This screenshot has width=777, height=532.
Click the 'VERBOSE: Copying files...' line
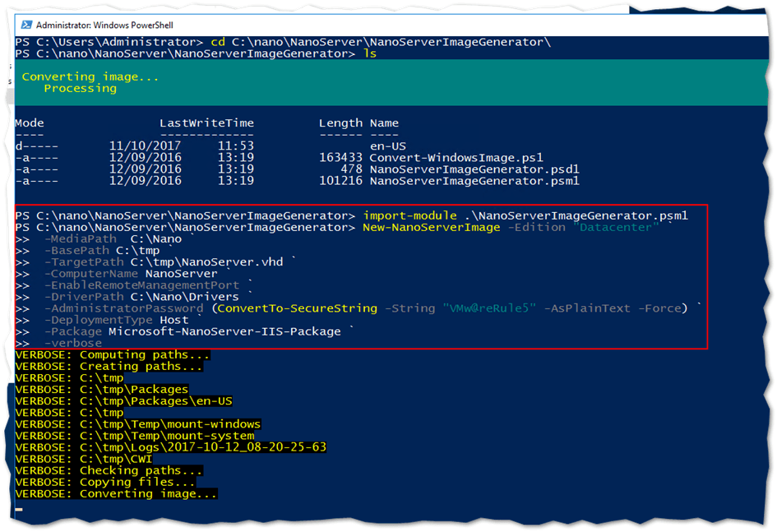[x=105, y=483]
